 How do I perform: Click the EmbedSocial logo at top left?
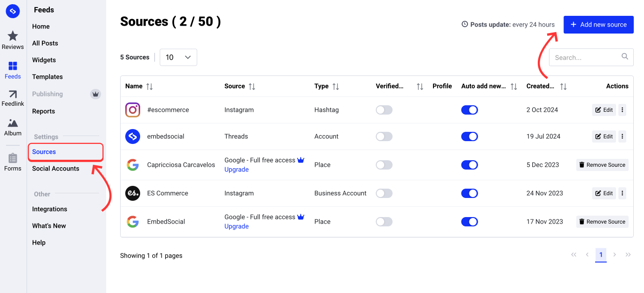point(13,11)
